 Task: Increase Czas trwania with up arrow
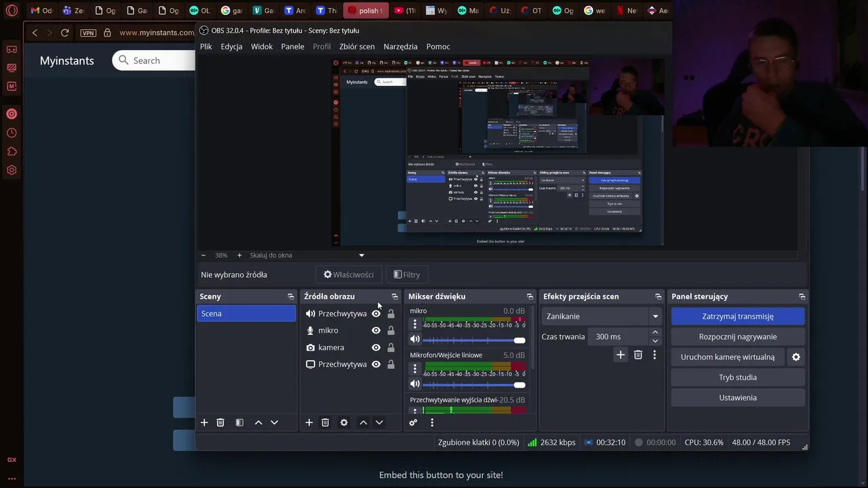click(x=655, y=333)
